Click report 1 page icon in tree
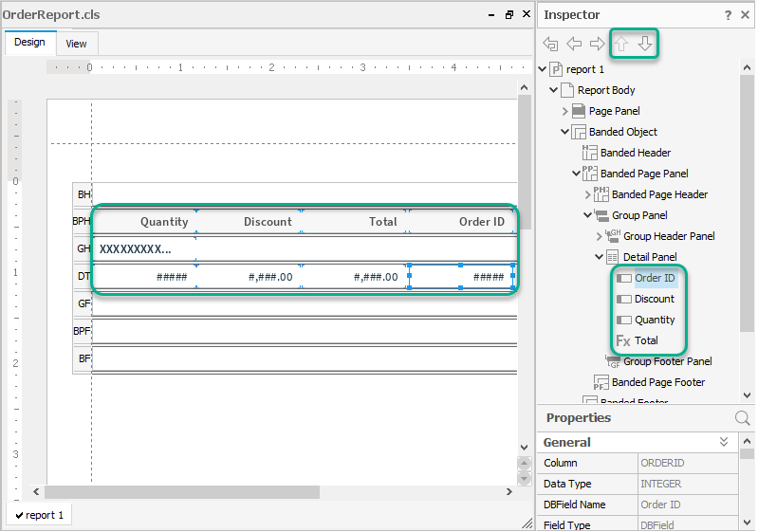Viewport: 758px width, 532px height. coord(557,69)
